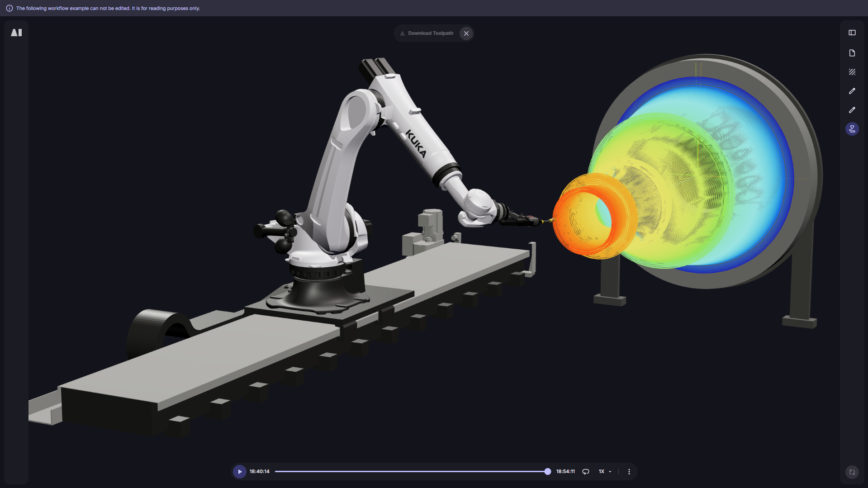Select the diagonal hatch slicing icon

coord(852,72)
